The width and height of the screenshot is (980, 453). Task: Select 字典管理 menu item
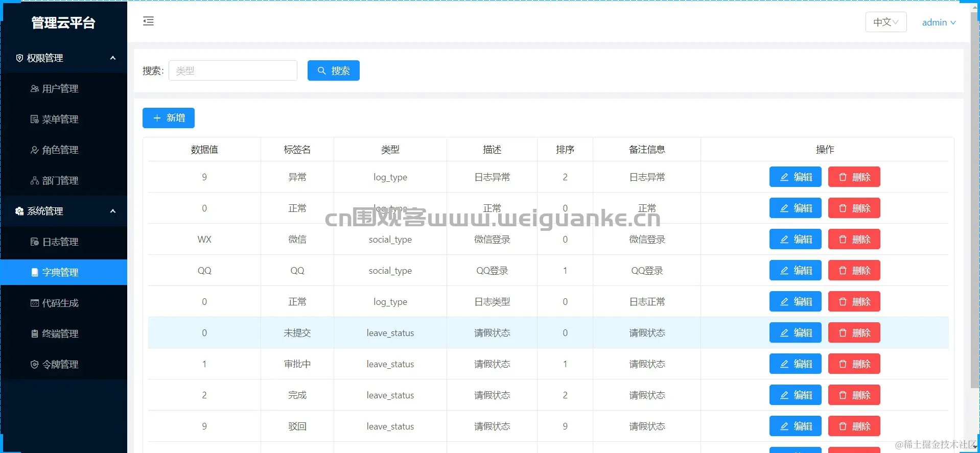(63, 272)
